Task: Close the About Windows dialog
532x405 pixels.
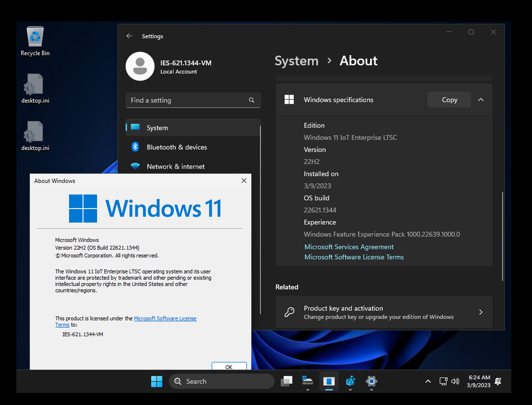Action: [x=244, y=180]
